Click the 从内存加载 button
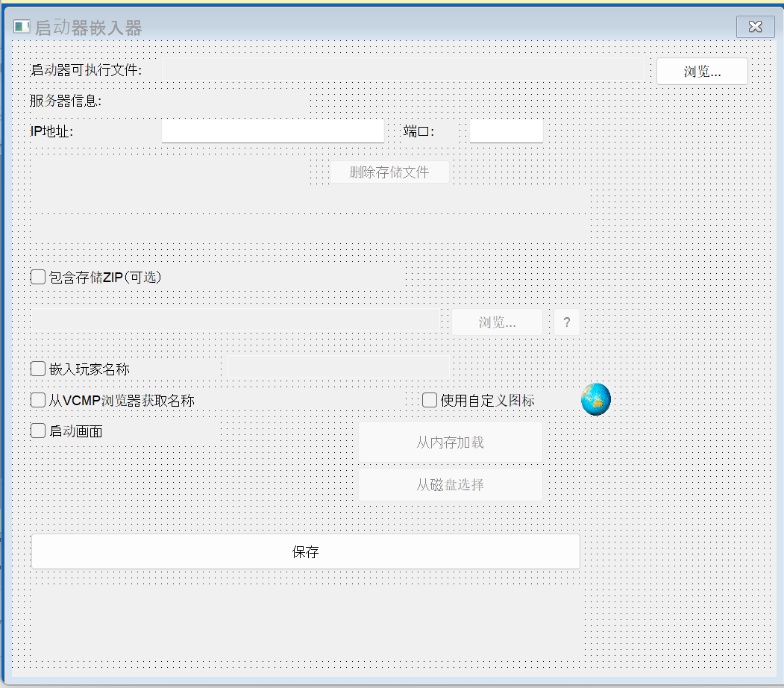Image resolution: width=784 pixels, height=688 pixels. click(x=450, y=442)
